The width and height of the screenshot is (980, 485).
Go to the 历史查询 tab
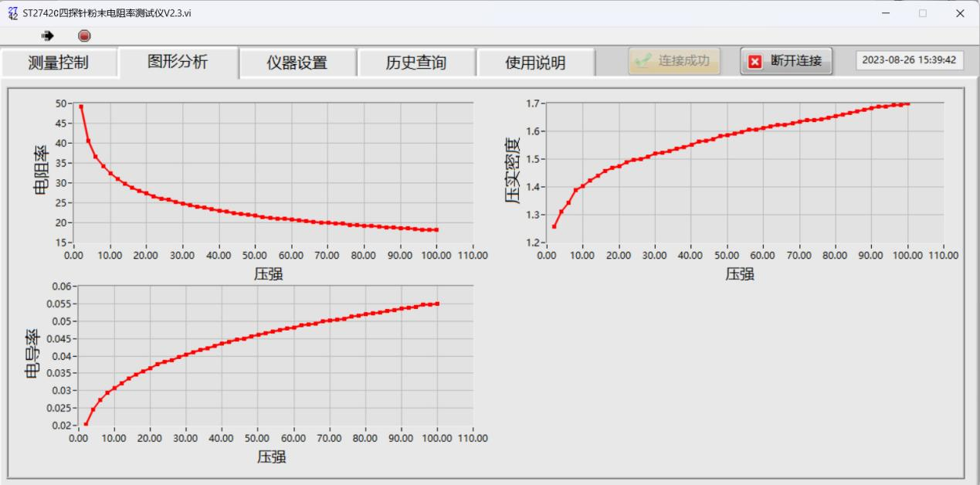pyautogui.click(x=416, y=63)
